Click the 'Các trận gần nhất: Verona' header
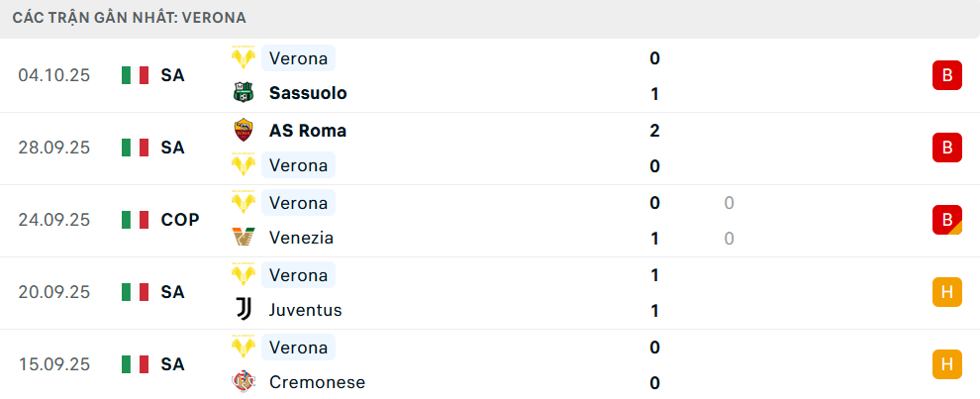The height and width of the screenshot is (399, 980). click(x=130, y=18)
